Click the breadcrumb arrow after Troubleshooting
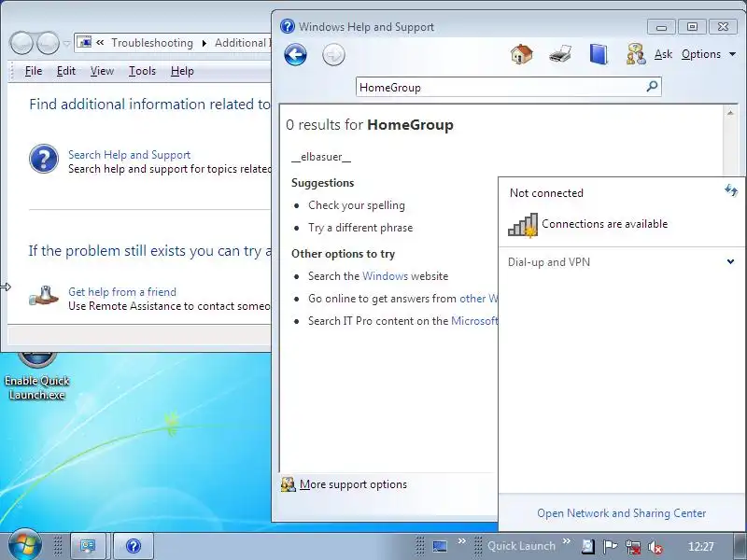 pyautogui.click(x=204, y=43)
